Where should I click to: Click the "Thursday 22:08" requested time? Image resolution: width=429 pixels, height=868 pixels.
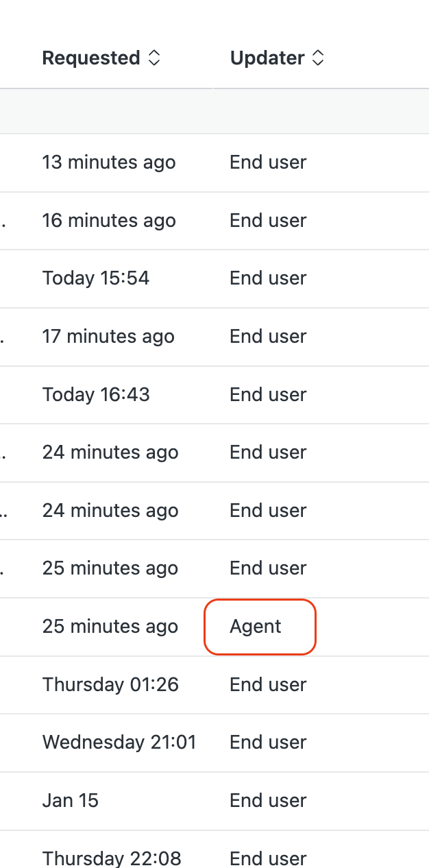pos(112,858)
